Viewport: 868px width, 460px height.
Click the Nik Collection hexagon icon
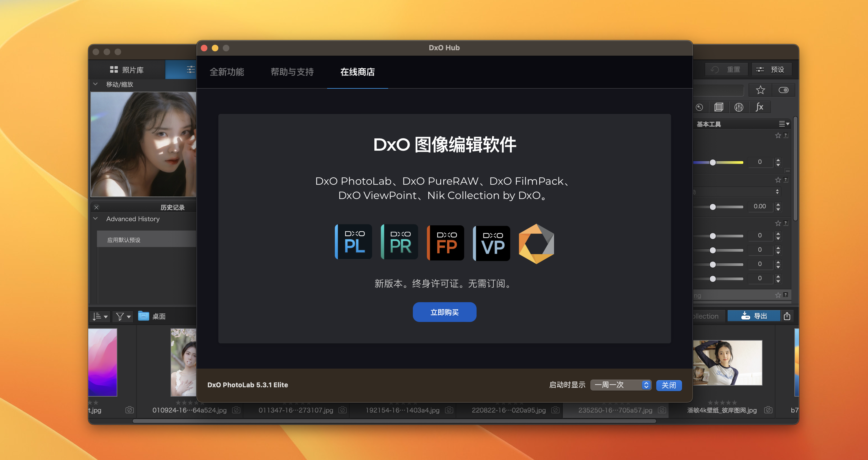pos(536,243)
